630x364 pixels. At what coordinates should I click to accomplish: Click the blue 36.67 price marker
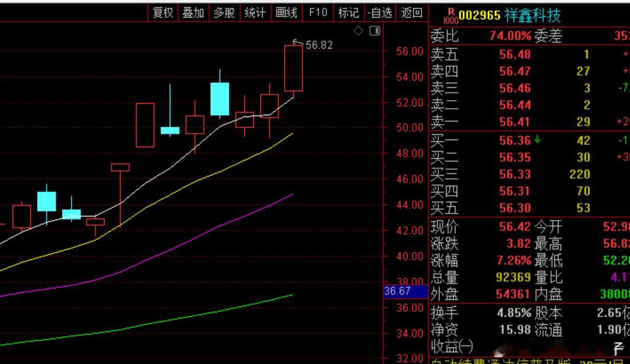(x=406, y=291)
